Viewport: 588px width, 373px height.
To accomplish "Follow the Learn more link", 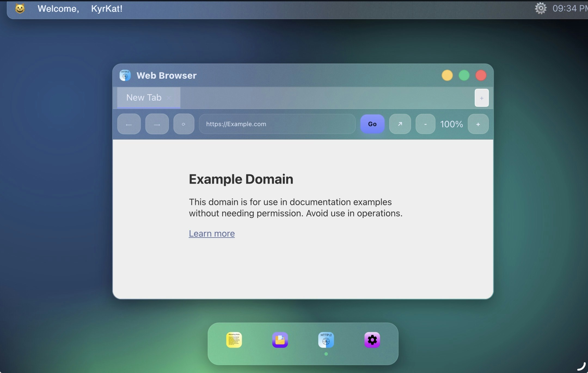I will tap(212, 233).
